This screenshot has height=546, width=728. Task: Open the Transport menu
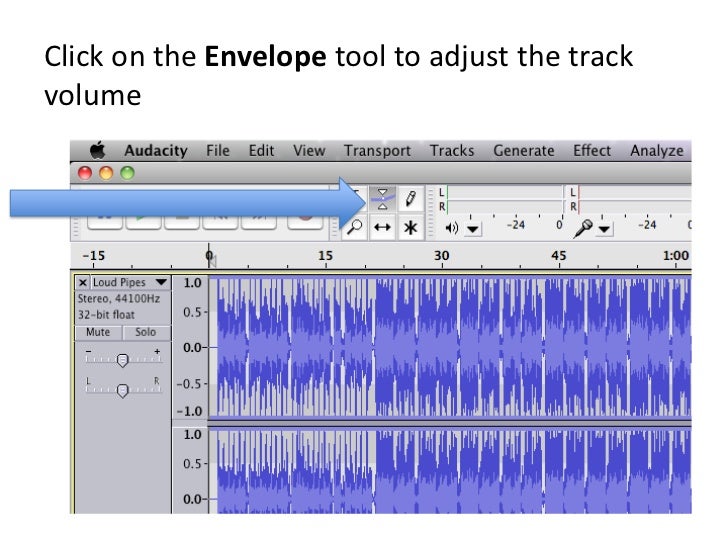click(377, 151)
